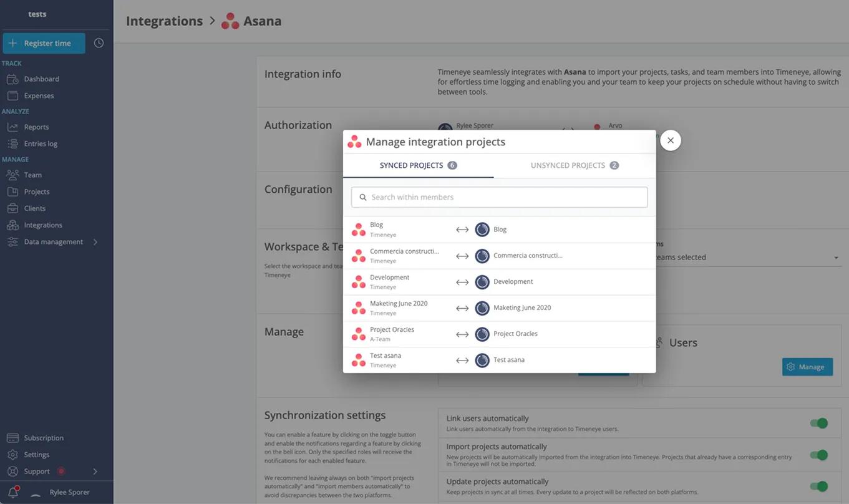Open the timer clock icon
Viewport: 849px width, 504px height.
(x=99, y=43)
